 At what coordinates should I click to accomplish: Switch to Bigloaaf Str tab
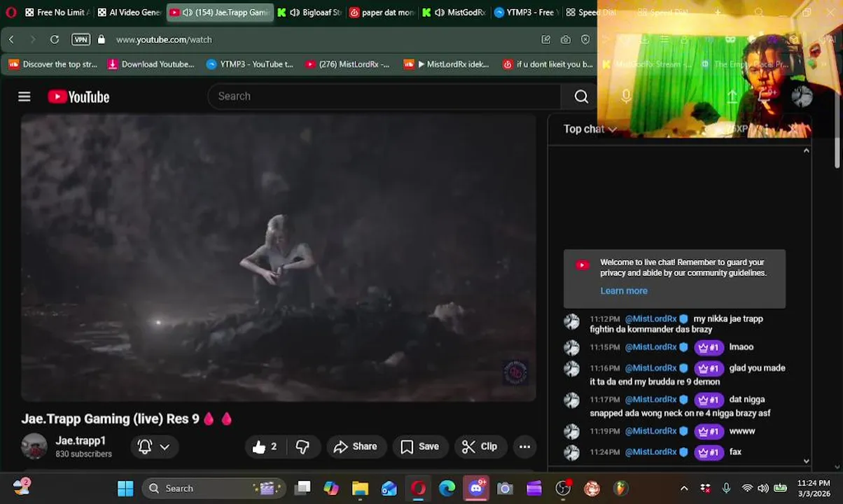pyautogui.click(x=309, y=12)
